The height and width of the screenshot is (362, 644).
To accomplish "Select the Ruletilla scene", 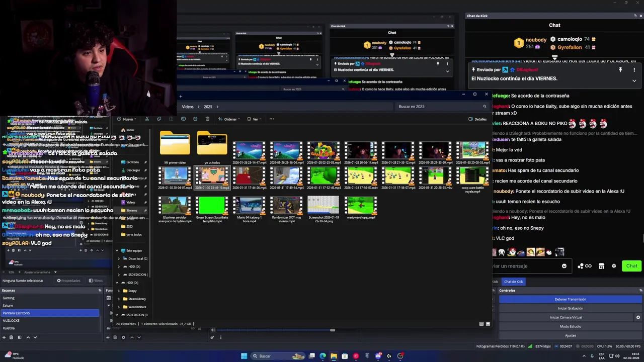I will pyautogui.click(x=50, y=328).
